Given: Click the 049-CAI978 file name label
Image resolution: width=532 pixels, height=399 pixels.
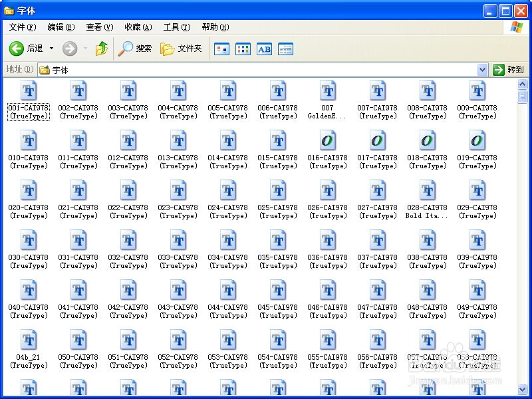Looking at the screenshot, I should pos(477,311).
